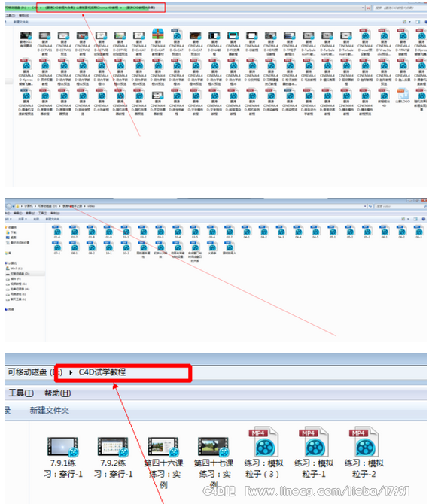
Task: Select the 练习:模拟粒子-1 MP4 file
Action: [314, 451]
